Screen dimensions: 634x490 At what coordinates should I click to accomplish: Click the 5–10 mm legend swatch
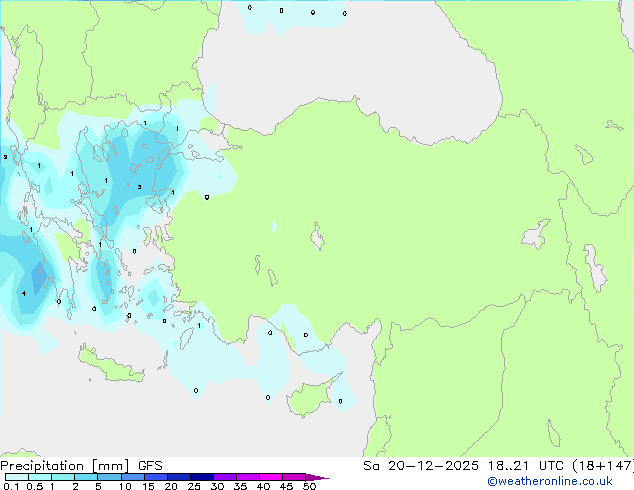tap(109, 477)
